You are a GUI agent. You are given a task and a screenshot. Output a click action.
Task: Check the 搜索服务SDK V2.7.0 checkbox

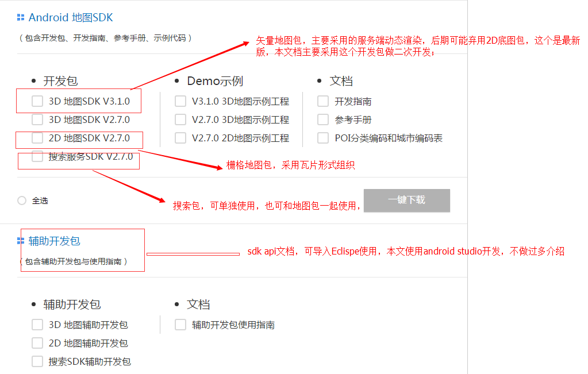pyautogui.click(x=37, y=156)
